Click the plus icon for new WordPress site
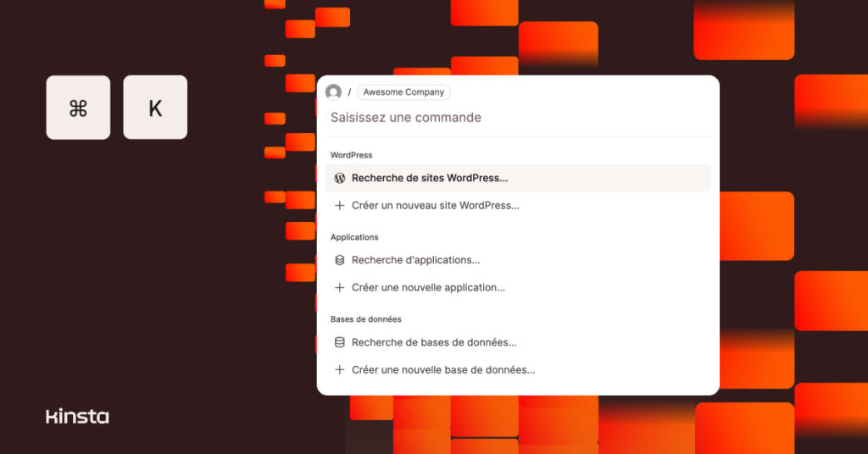 tap(339, 206)
